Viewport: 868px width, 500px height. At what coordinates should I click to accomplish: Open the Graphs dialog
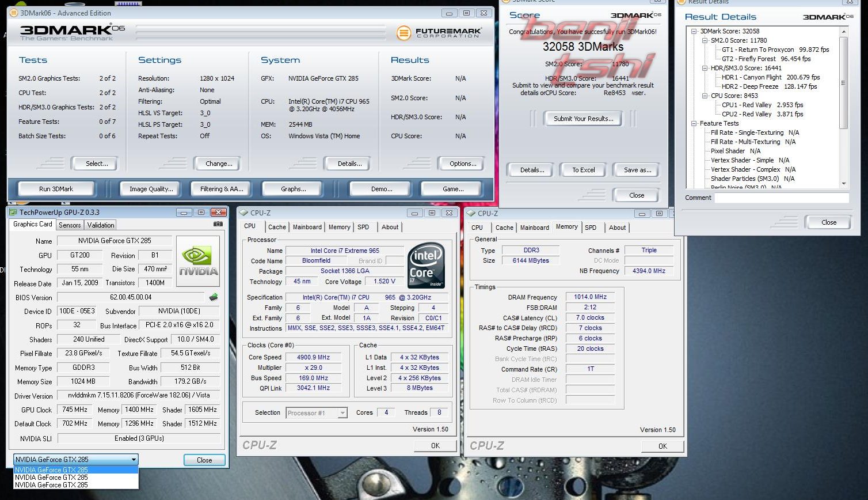(294, 189)
